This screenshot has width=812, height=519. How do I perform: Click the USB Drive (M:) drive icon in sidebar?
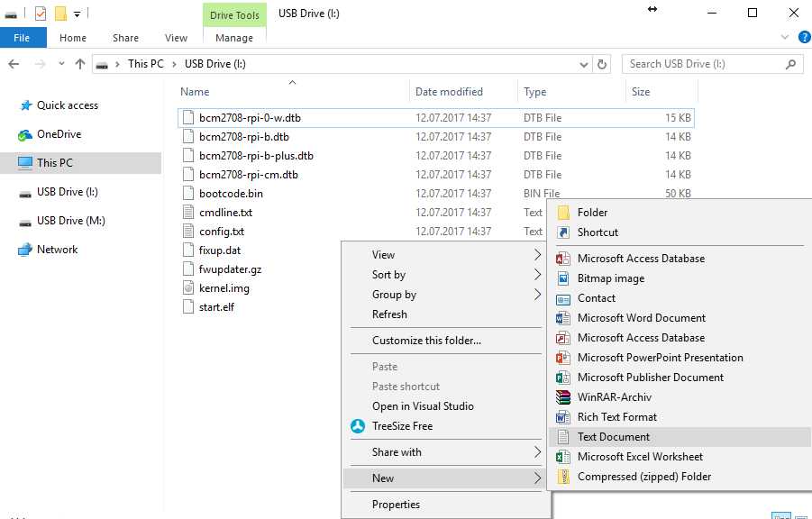point(25,223)
